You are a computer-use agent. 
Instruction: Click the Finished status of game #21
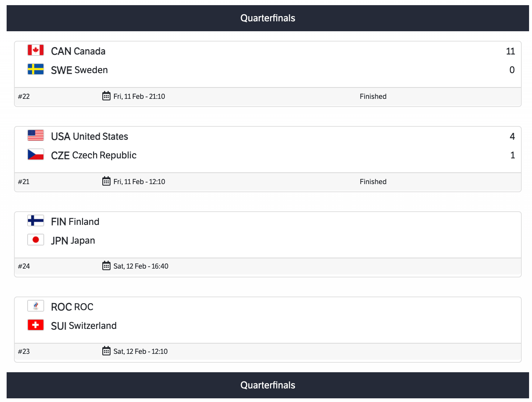pos(373,182)
